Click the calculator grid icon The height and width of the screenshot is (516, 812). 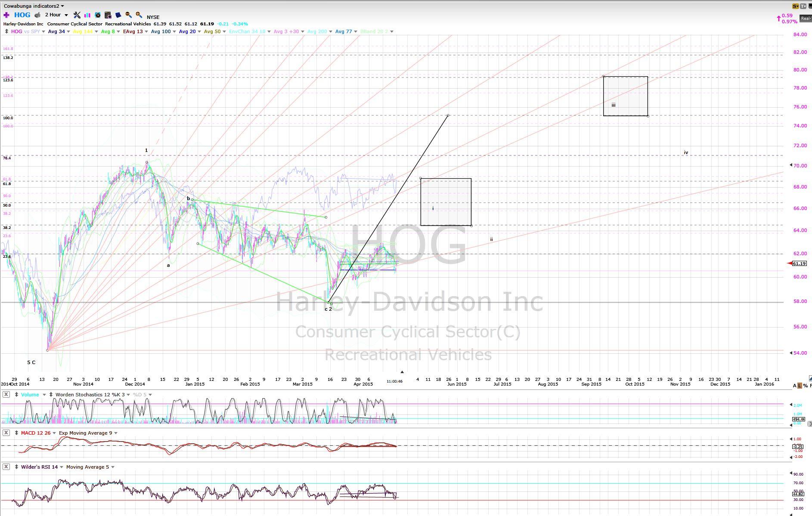tap(108, 15)
